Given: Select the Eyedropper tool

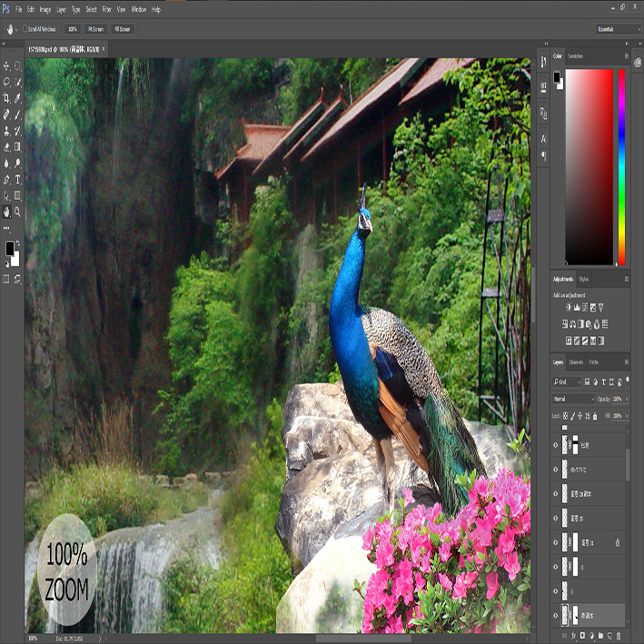Looking at the screenshot, I should 17,98.
